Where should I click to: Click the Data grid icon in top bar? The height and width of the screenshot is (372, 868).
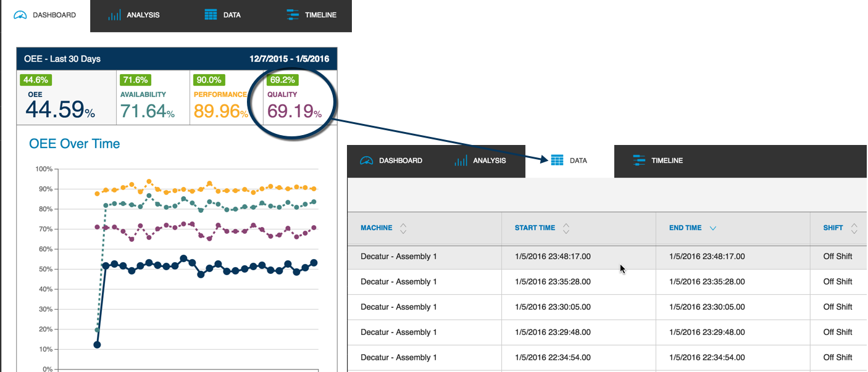tap(211, 15)
